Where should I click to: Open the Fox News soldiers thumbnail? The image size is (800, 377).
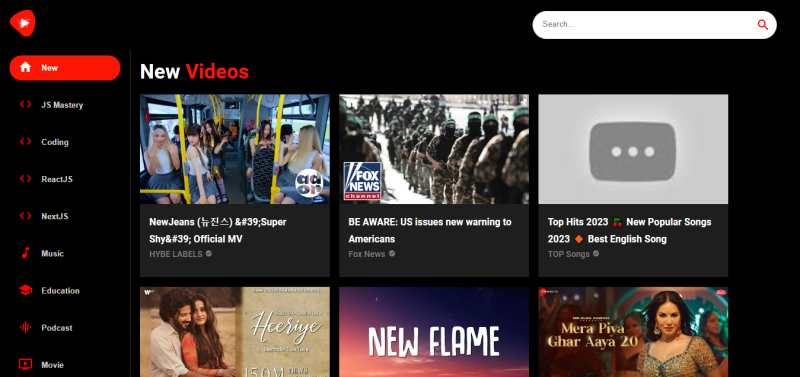coord(434,149)
